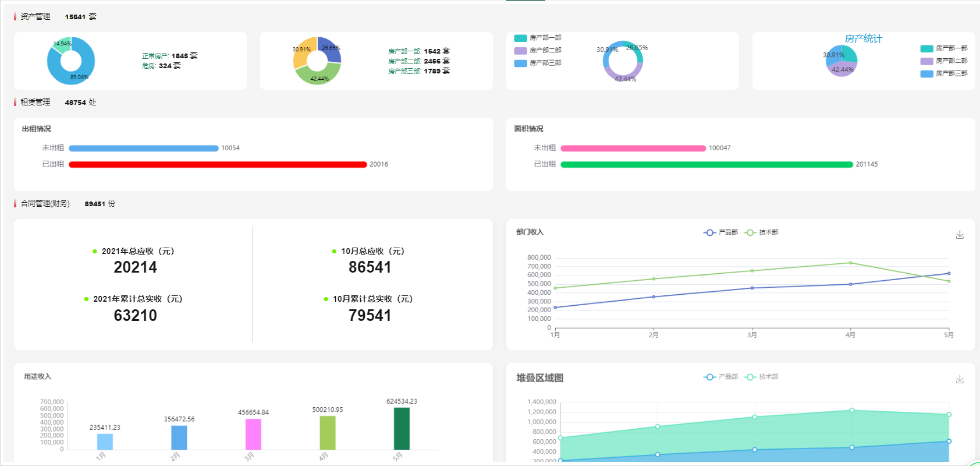Click the 已出租 green area bar 201145
Image resolution: width=980 pixels, height=466 pixels.
pos(706,165)
